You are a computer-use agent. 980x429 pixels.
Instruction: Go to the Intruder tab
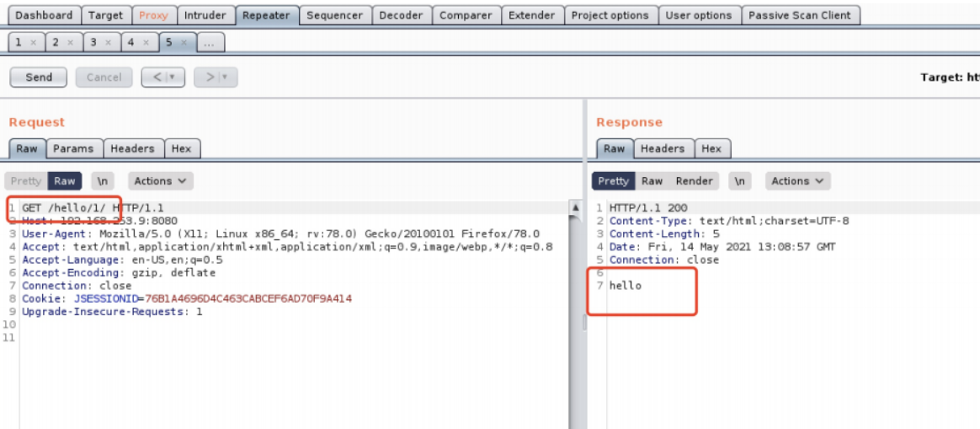[x=206, y=15]
